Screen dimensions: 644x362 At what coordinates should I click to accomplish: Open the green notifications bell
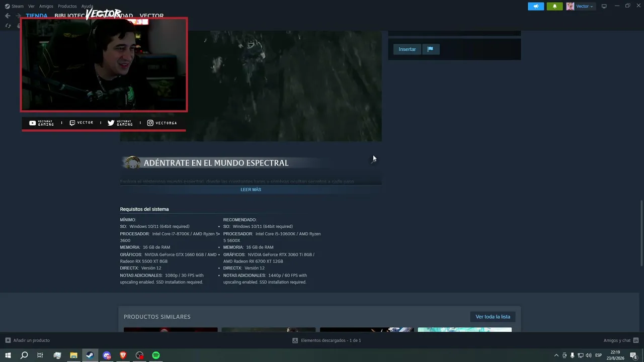pos(554,6)
